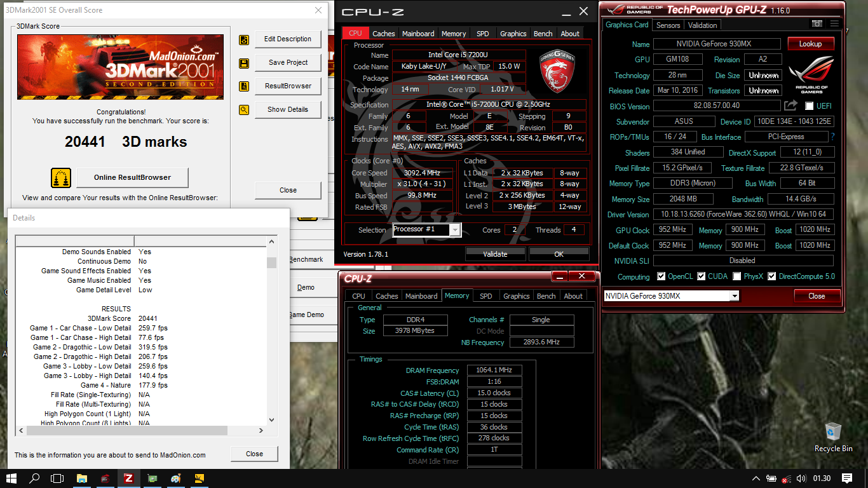The width and height of the screenshot is (868, 488).
Task: Click the taskbar clock showing 01.30
Action: tap(822, 478)
